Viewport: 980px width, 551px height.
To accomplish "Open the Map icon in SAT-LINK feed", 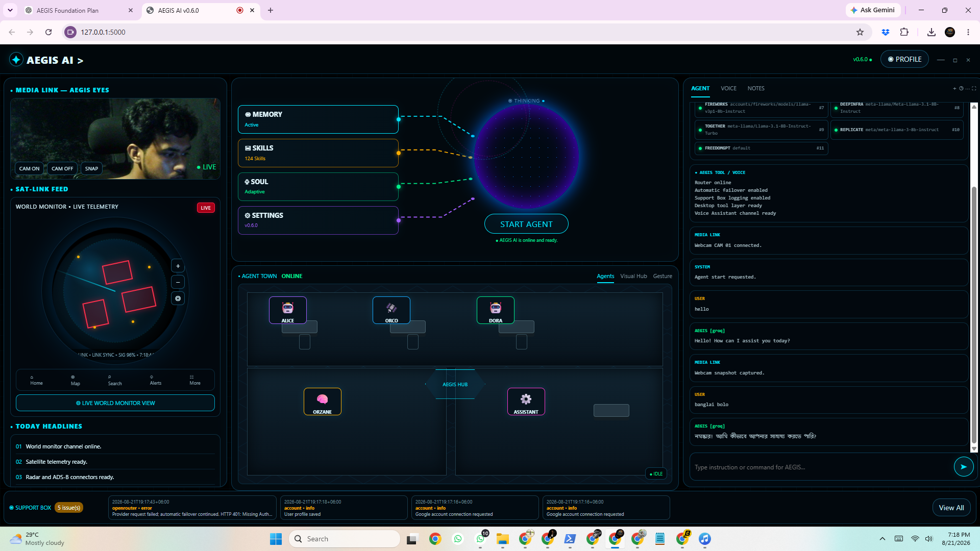I will [75, 380].
